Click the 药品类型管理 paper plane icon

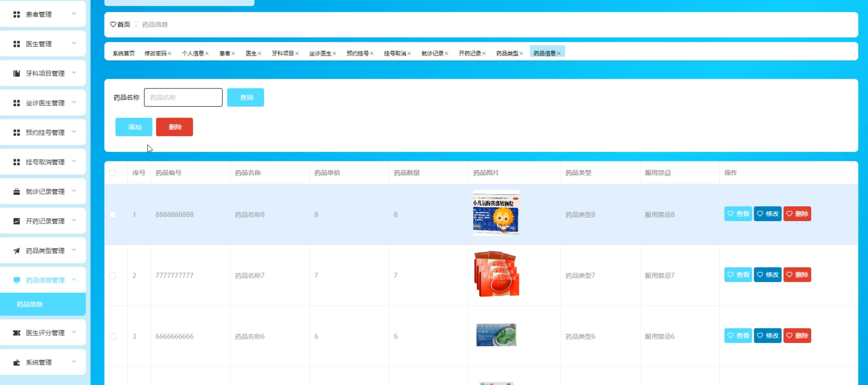click(x=17, y=251)
